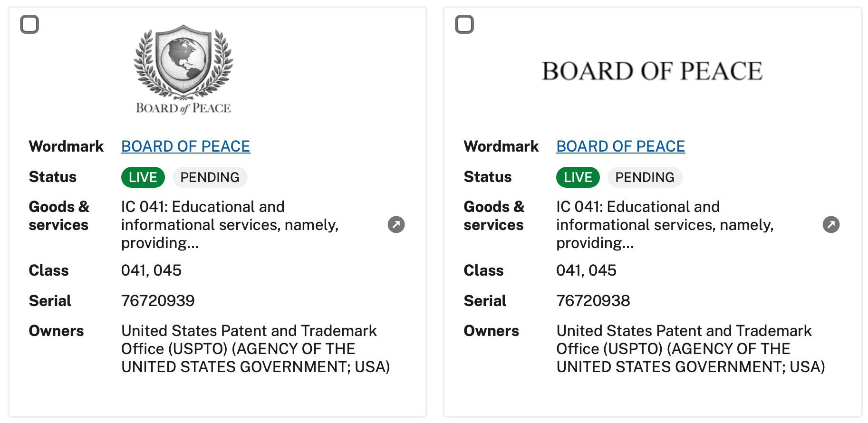Select the checkbox on the shield logo card
Screen dimensions: 868x423
29,24
